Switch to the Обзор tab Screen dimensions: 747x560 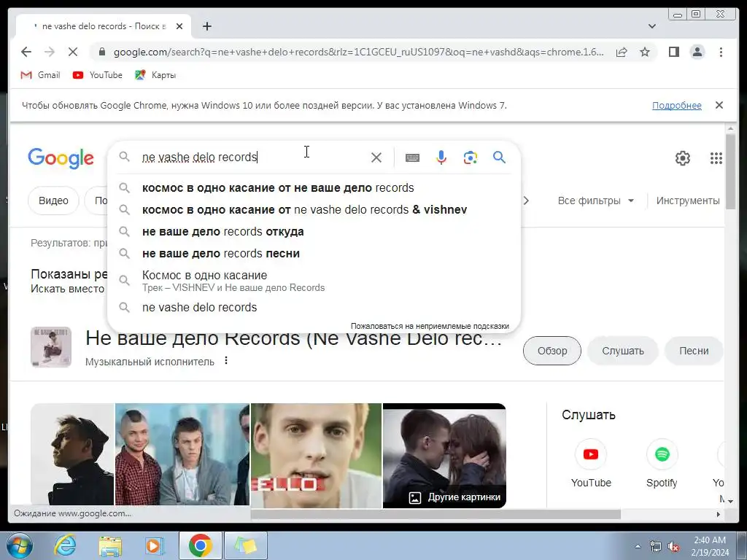click(x=552, y=351)
